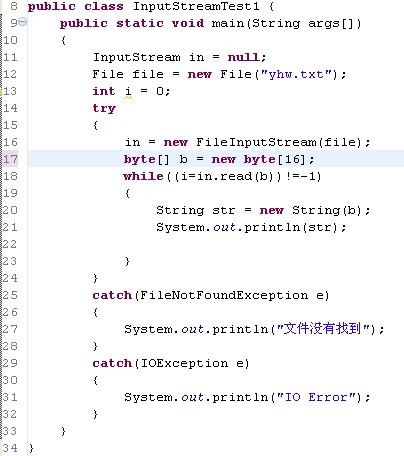This screenshot has width=404, height=456.
Task: Click FileNotFoundException in the catch clause
Action: tap(224, 295)
